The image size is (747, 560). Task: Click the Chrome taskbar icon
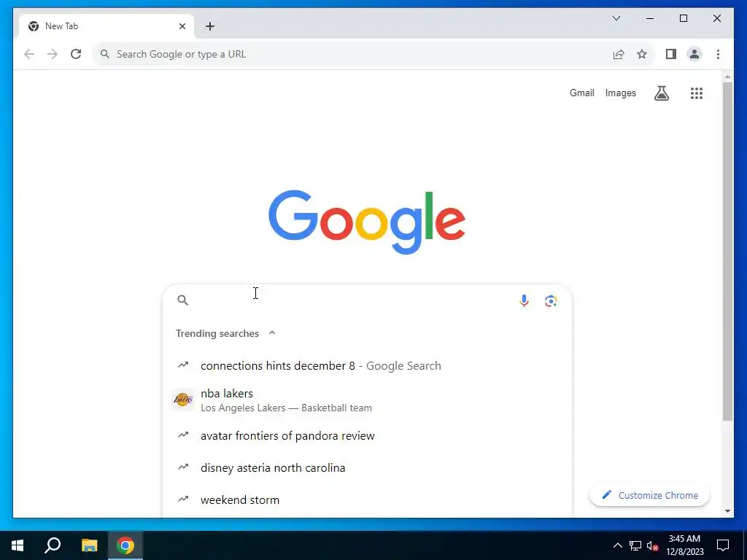pos(125,545)
